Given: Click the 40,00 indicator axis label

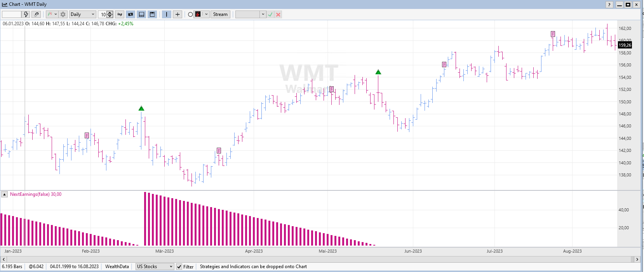Looking at the screenshot, I should [624, 210].
